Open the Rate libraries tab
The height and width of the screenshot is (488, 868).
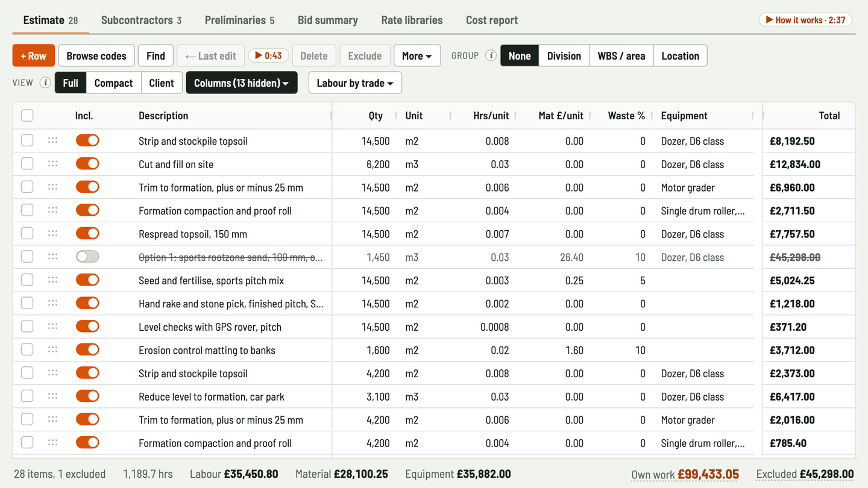412,20
